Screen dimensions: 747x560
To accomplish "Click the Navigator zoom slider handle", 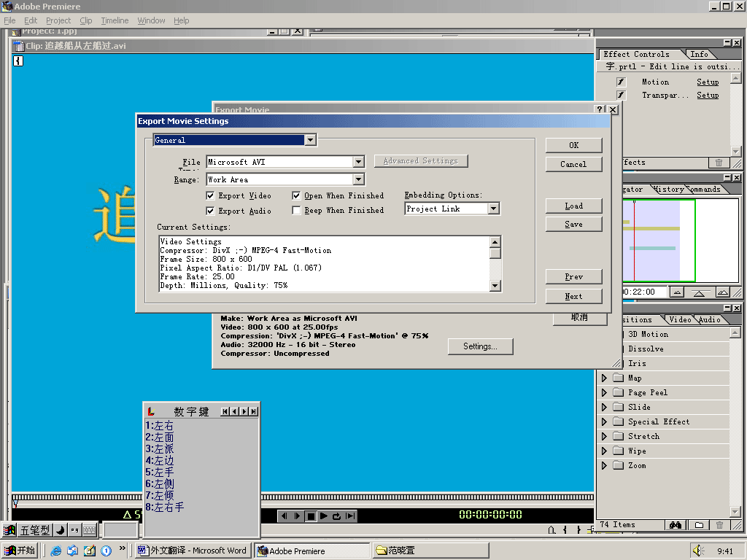I will coord(699,293).
